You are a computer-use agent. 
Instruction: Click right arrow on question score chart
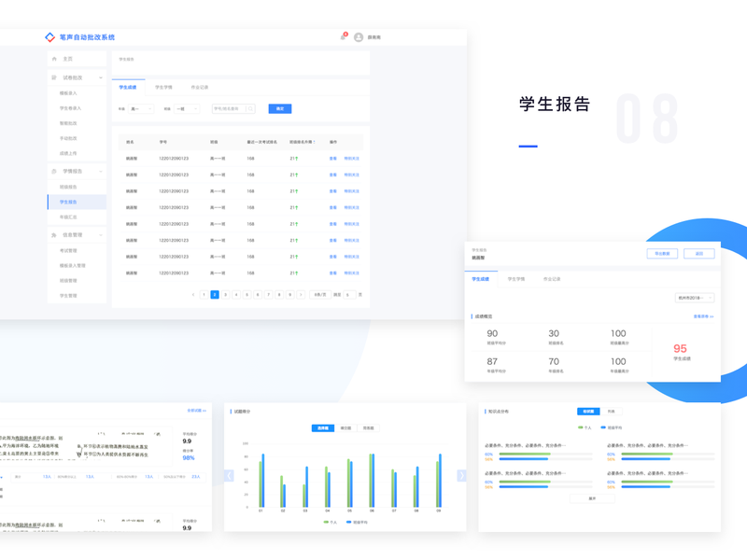(x=461, y=475)
